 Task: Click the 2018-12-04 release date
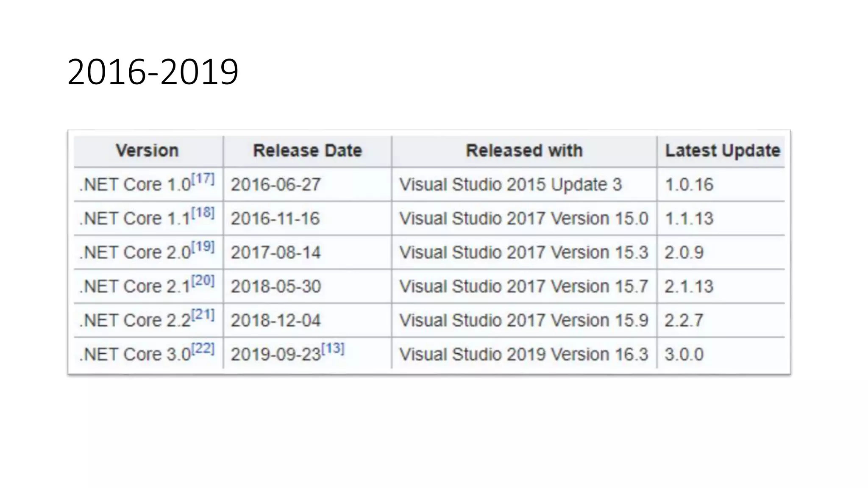tap(276, 321)
